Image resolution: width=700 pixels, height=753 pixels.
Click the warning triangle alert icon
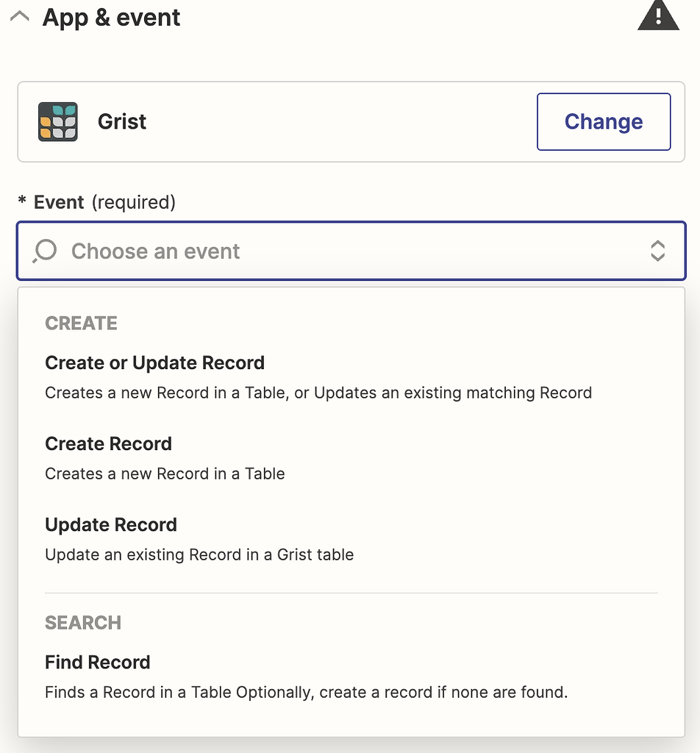point(659,15)
